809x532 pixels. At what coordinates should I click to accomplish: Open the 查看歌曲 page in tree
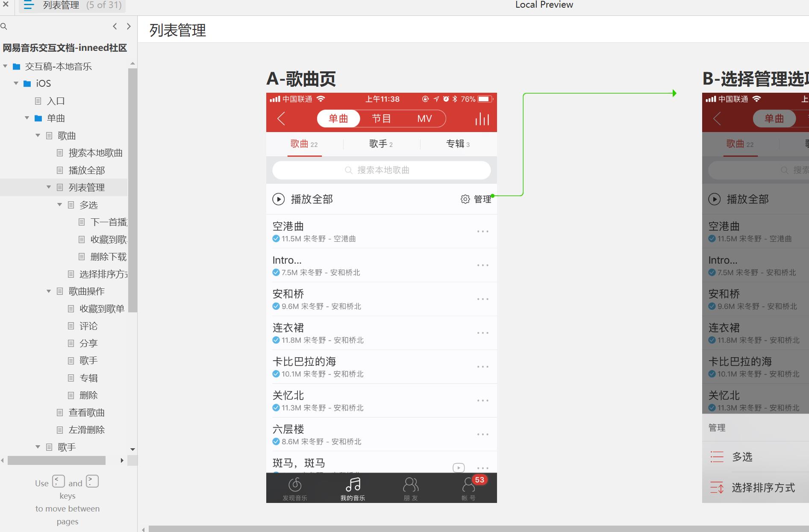(x=87, y=412)
